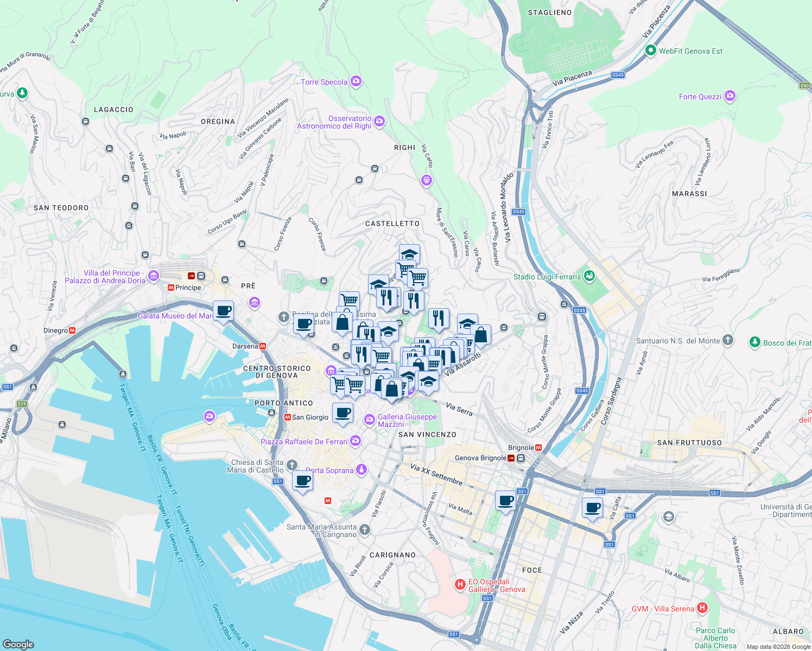Click the Via Assarotti street label
Viewport: 812px width, 651px height.
point(462,365)
